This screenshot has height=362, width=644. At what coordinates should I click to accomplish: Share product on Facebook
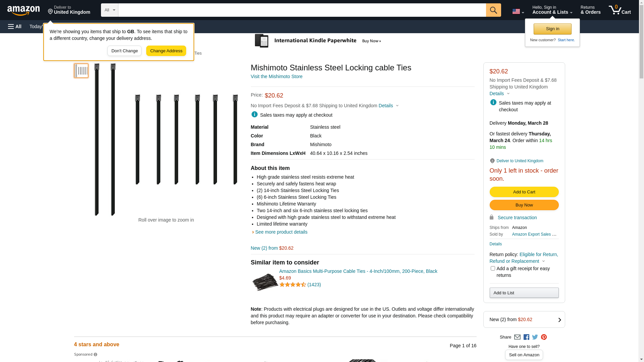(526, 337)
